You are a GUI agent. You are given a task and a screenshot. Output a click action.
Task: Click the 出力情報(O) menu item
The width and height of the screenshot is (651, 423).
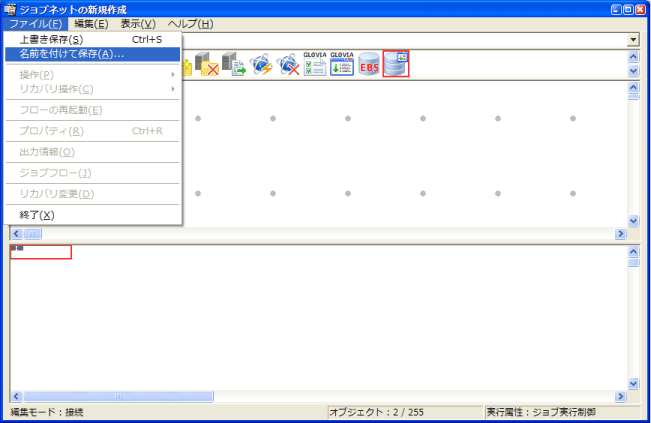tap(93, 152)
